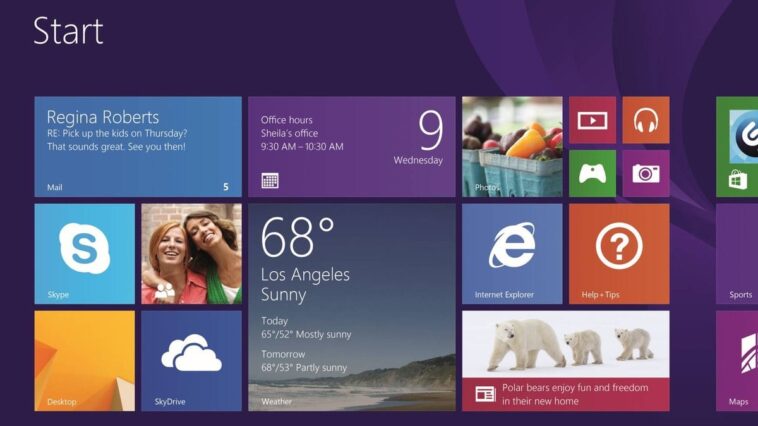Open Mail tile from Regina Roberts

tap(138, 146)
